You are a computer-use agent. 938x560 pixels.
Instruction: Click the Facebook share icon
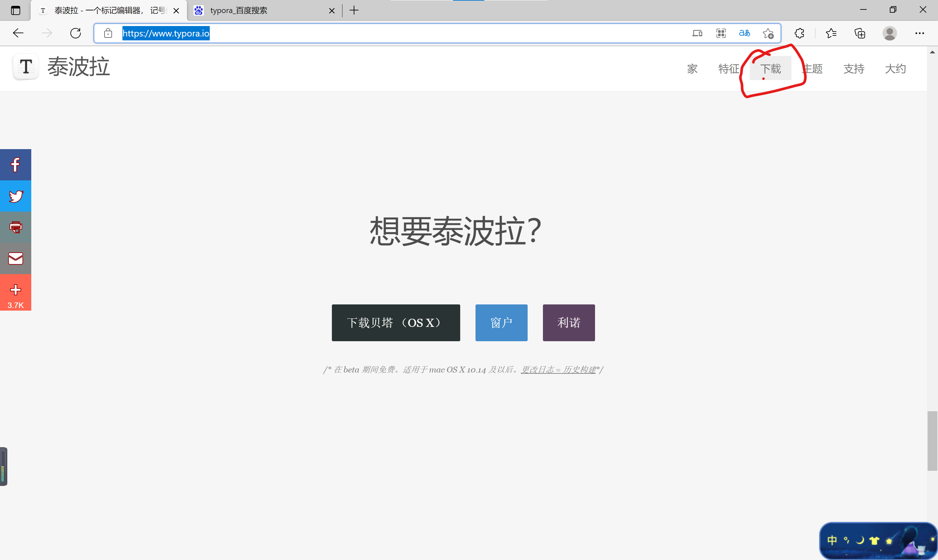(x=16, y=165)
